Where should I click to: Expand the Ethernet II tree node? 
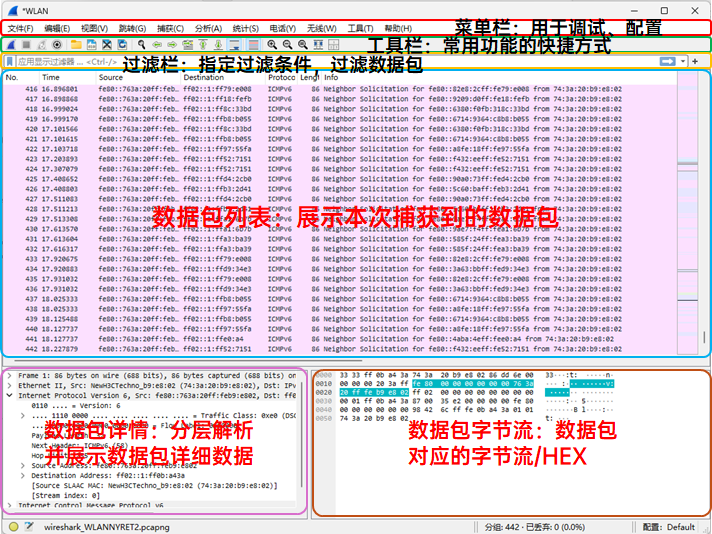10,386
